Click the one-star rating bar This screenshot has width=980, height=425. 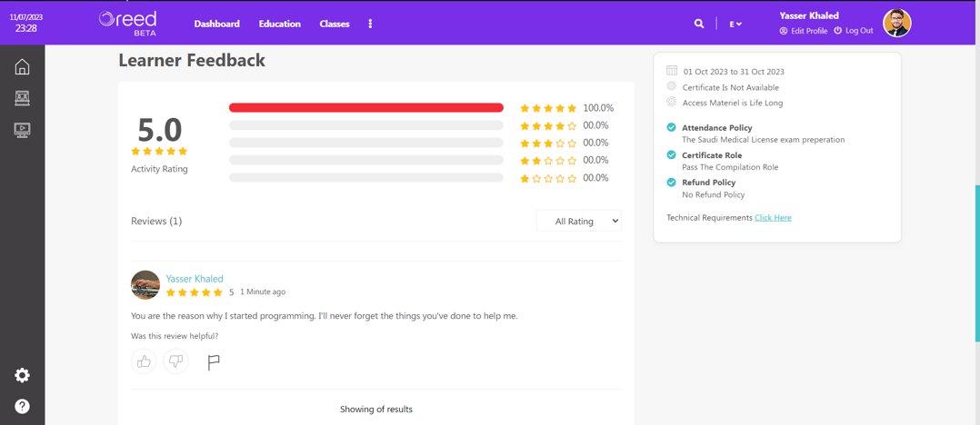(366, 177)
